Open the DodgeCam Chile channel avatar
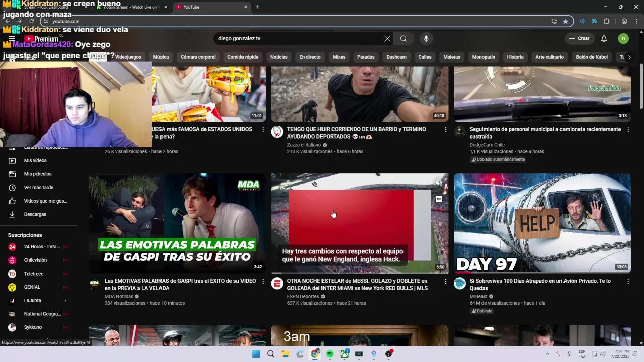 460,132
